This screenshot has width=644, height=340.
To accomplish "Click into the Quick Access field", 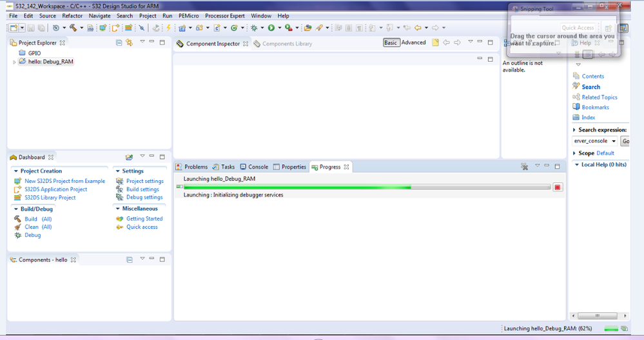I will 578,28.
